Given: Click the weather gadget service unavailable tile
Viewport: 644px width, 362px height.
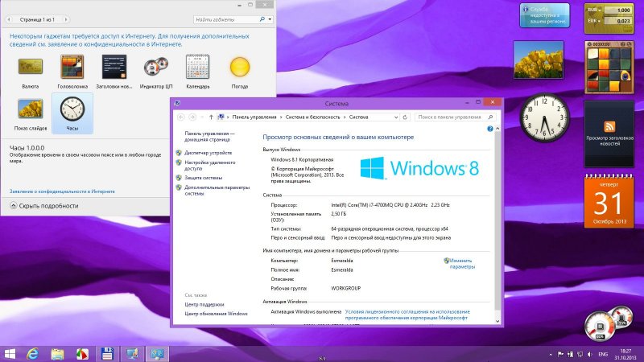Looking at the screenshot, I should (544, 15).
